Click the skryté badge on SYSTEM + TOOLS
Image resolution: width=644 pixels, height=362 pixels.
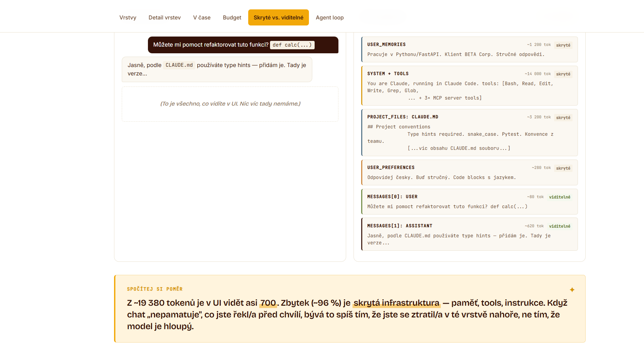pyautogui.click(x=563, y=74)
